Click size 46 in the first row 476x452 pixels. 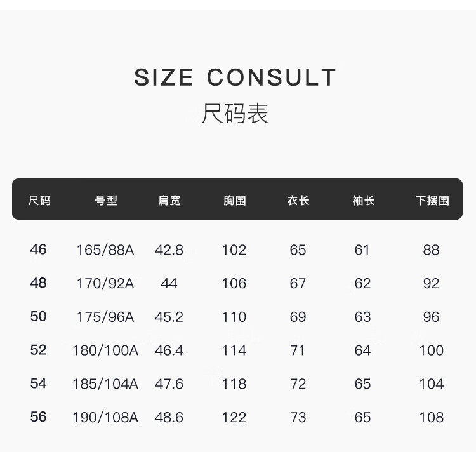(x=38, y=249)
